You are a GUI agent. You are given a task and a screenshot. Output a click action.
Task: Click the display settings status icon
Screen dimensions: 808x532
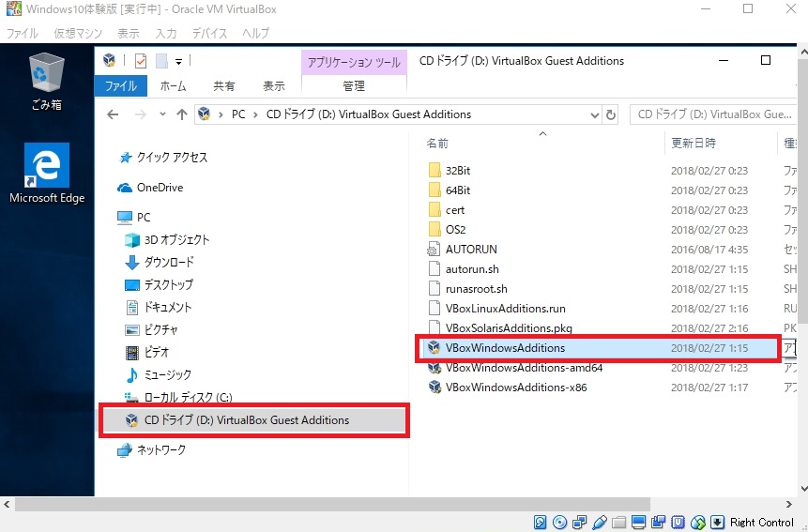tap(638, 523)
